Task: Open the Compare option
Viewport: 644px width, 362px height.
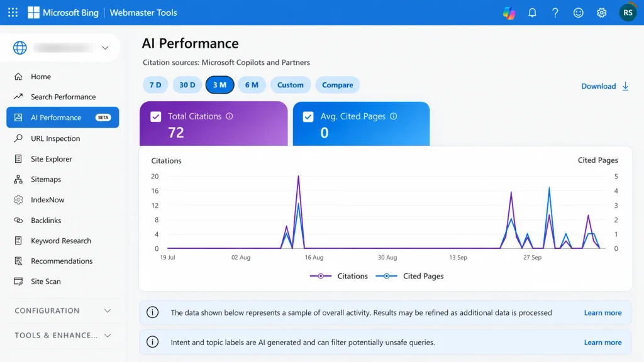Action: pos(338,85)
